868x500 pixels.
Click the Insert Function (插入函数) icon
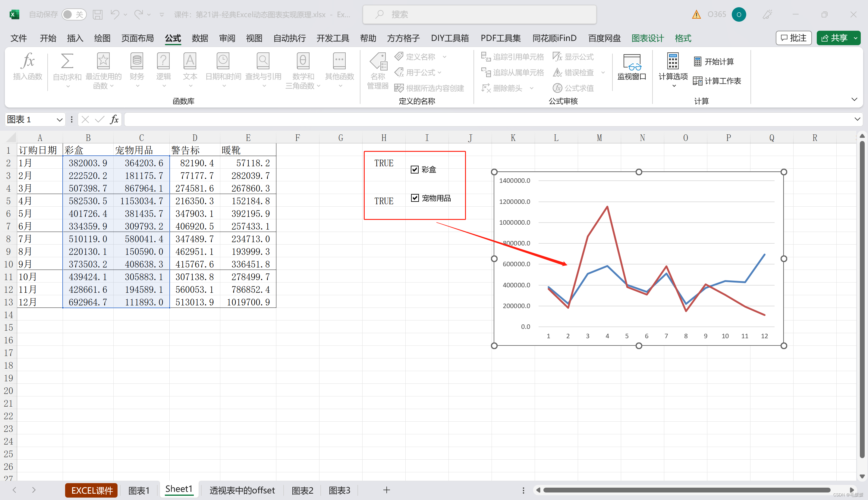(x=27, y=67)
